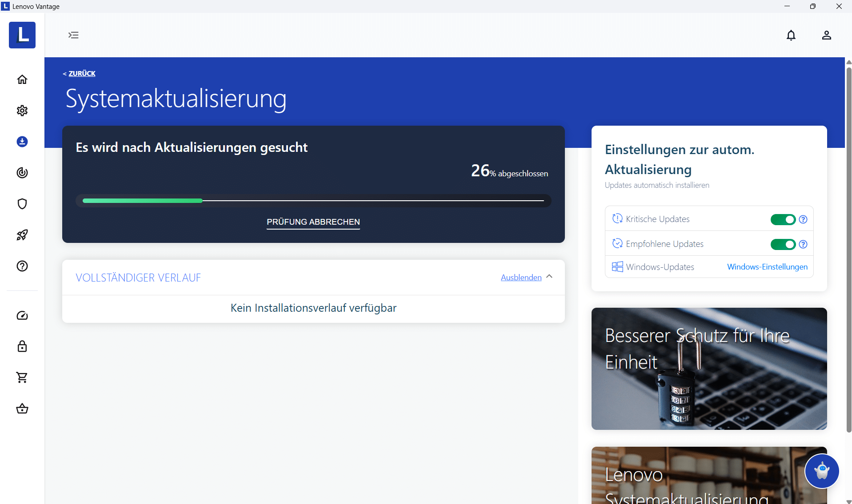The image size is (852, 504).
Task: Select the system update download icon
Action: tap(22, 142)
